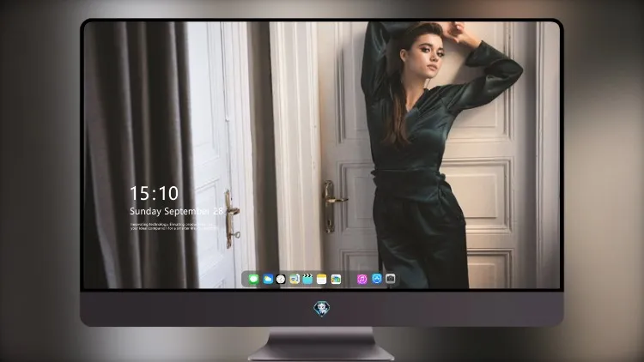Launch the pink Music app
Viewport: 644px width, 362px height.
(361, 279)
